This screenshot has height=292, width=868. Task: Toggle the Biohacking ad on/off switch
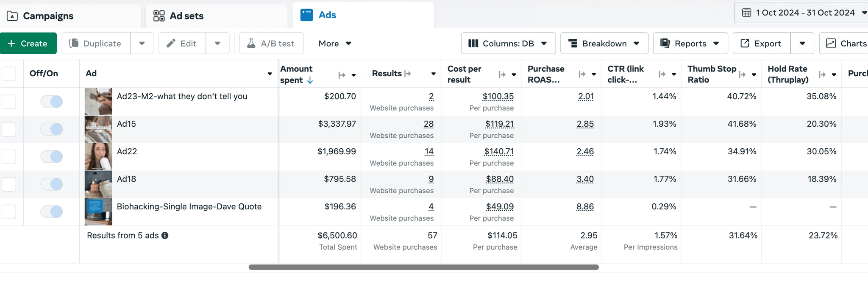pos(52,211)
